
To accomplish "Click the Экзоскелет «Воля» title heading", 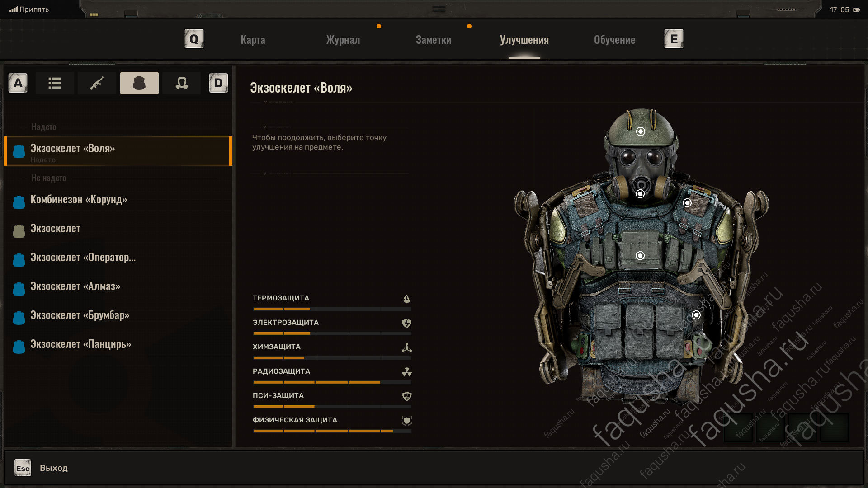I will point(301,88).
